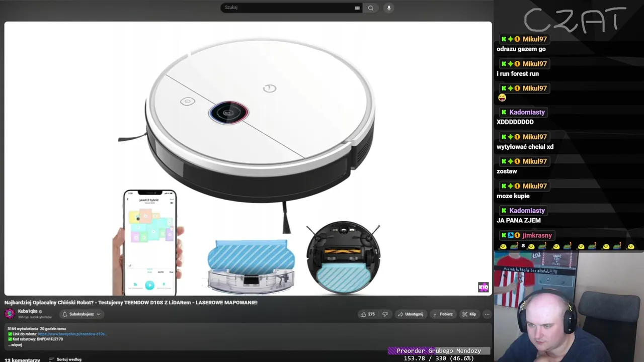
Task: Open Sortuj według comment sorting
Action: coord(65,359)
